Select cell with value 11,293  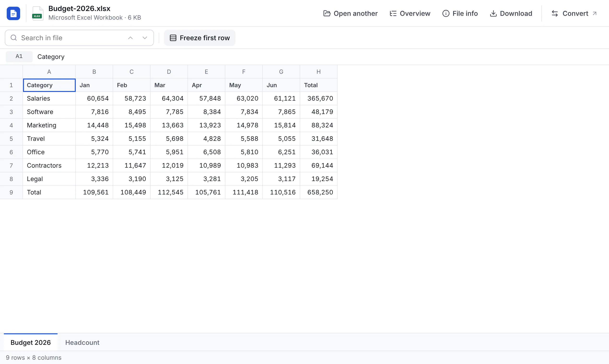pyautogui.click(x=281, y=165)
